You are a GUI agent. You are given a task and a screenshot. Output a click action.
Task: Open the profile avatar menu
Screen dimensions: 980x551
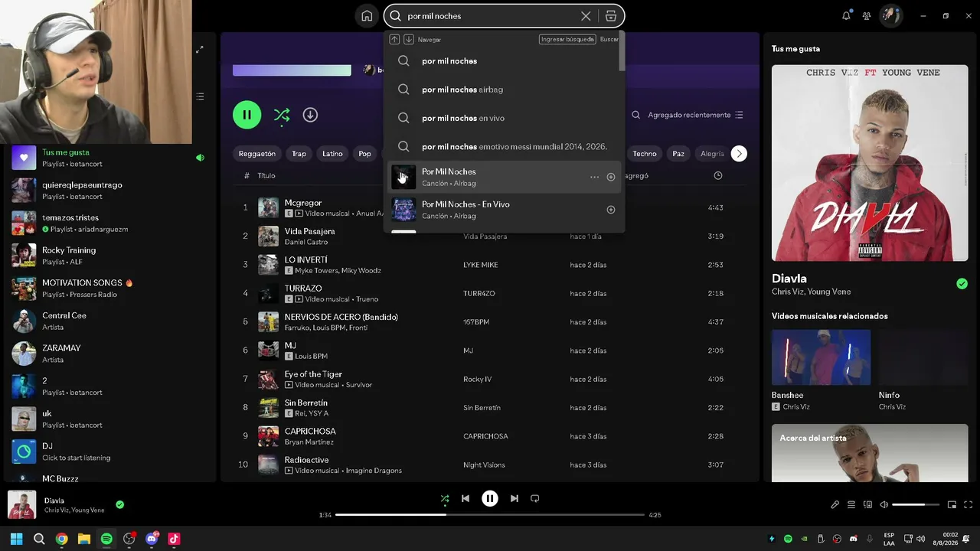pos(890,15)
